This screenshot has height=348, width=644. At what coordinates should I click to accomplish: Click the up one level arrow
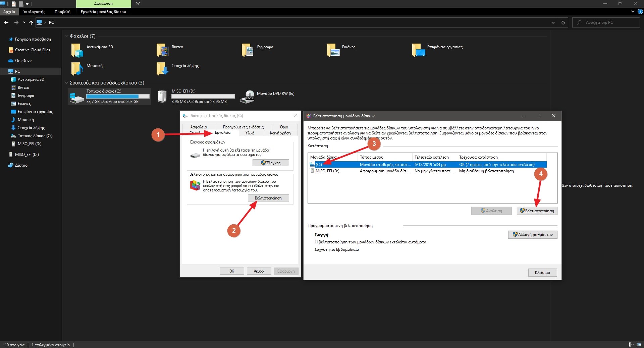[31, 22]
